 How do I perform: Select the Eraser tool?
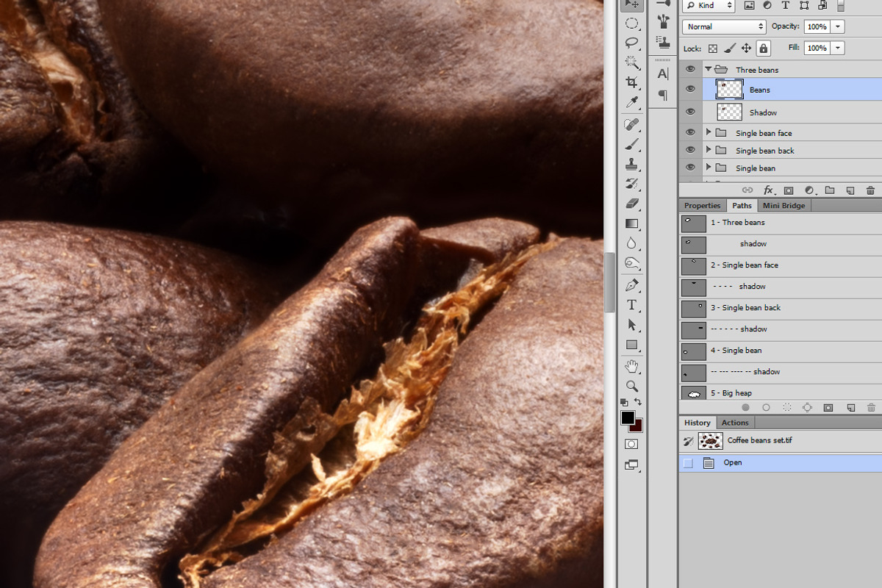(x=631, y=204)
